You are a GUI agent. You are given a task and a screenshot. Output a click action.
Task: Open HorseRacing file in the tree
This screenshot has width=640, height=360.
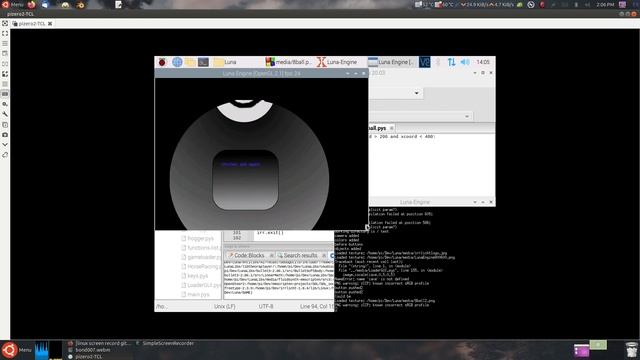[201, 267]
